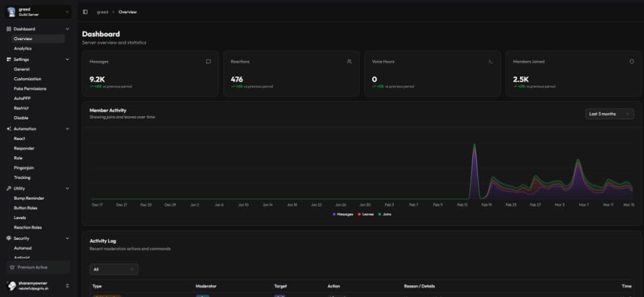Open the Last 3 months range dropdown

point(609,114)
